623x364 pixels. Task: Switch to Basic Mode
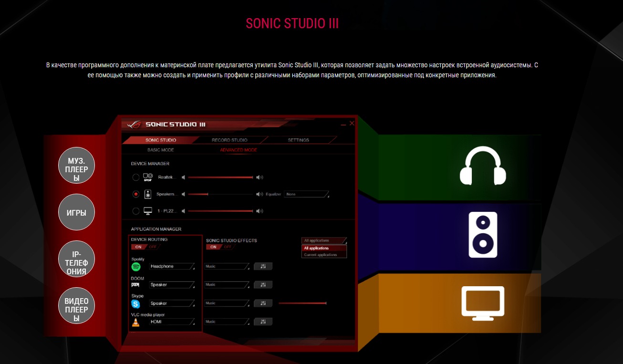point(161,150)
